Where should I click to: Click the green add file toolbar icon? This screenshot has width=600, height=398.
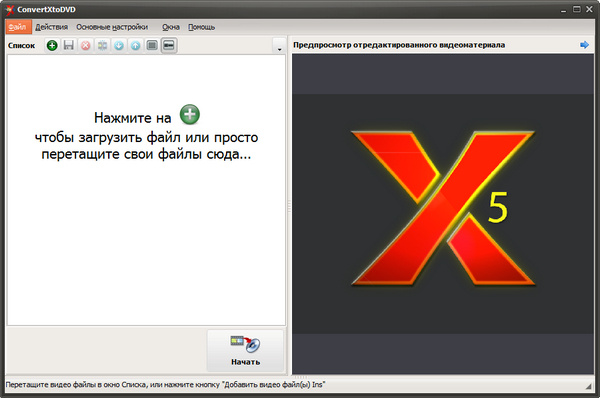click(x=52, y=46)
